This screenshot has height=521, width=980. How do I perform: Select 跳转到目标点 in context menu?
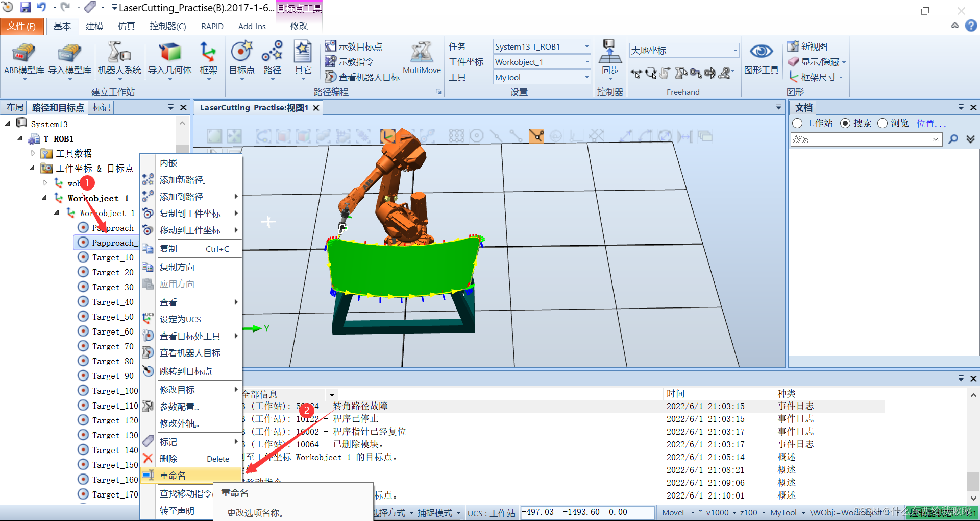tap(191, 371)
